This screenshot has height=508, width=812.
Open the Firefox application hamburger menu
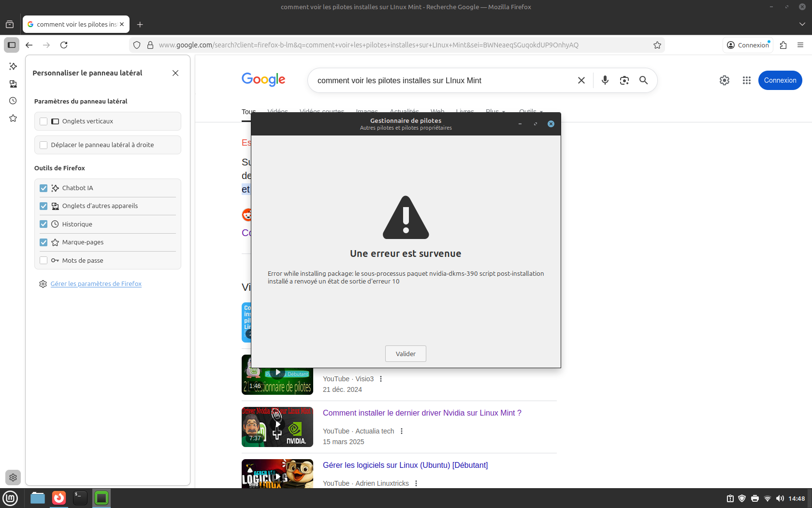pyautogui.click(x=800, y=45)
